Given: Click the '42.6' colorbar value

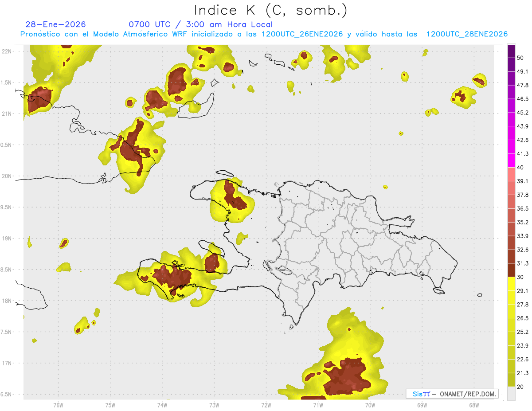Looking at the screenshot, I should pyautogui.click(x=523, y=140).
